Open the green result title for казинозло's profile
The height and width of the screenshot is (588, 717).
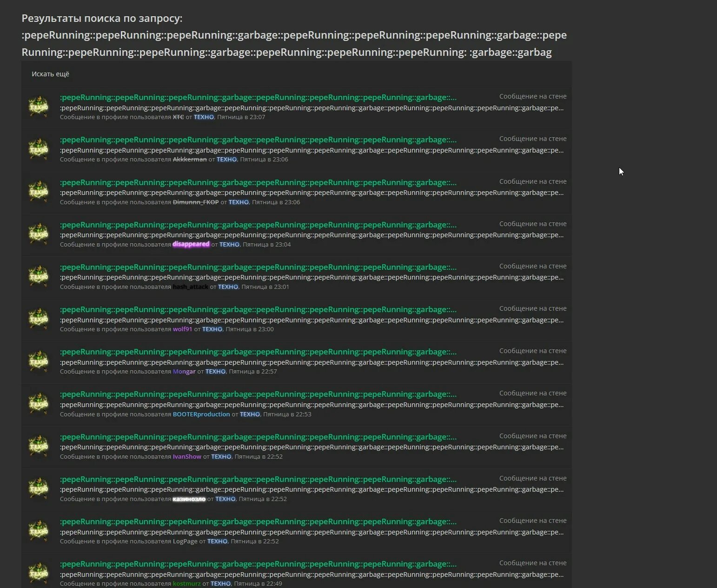pyautogui.click(x=258, y=479)
